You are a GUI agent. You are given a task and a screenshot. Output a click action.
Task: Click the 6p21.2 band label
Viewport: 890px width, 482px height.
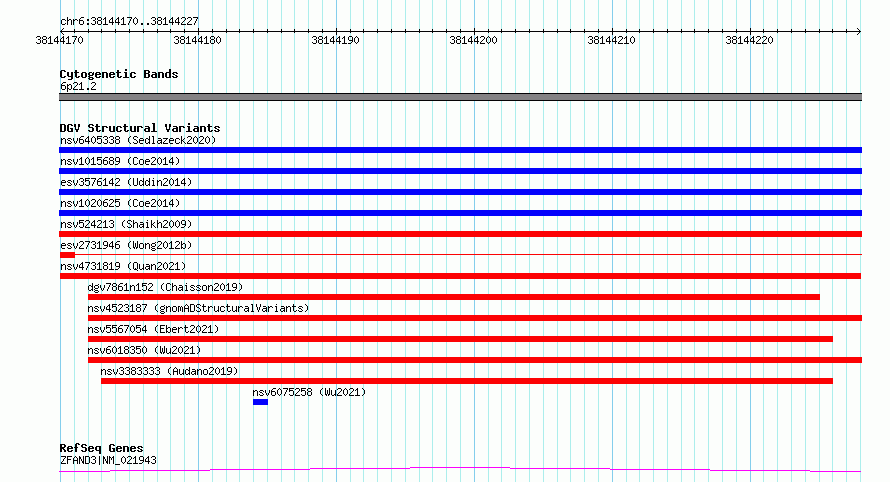(x=78, y=86)
